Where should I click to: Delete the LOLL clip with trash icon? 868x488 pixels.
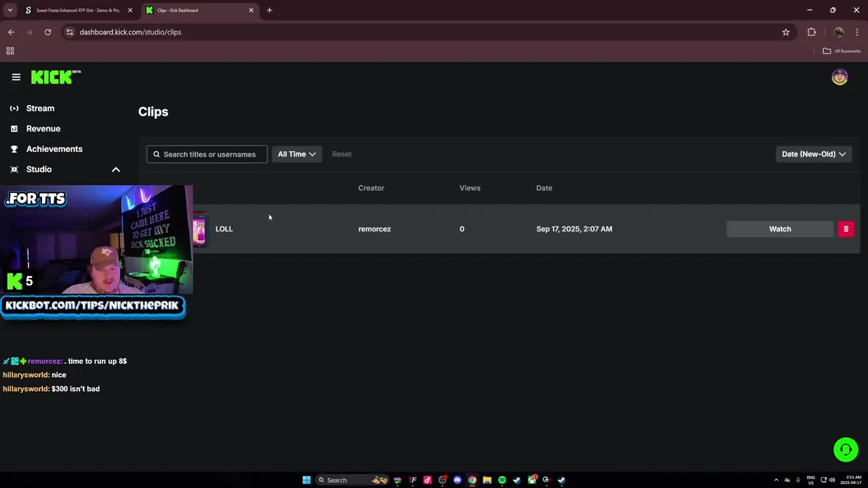[x=846, y=229]
